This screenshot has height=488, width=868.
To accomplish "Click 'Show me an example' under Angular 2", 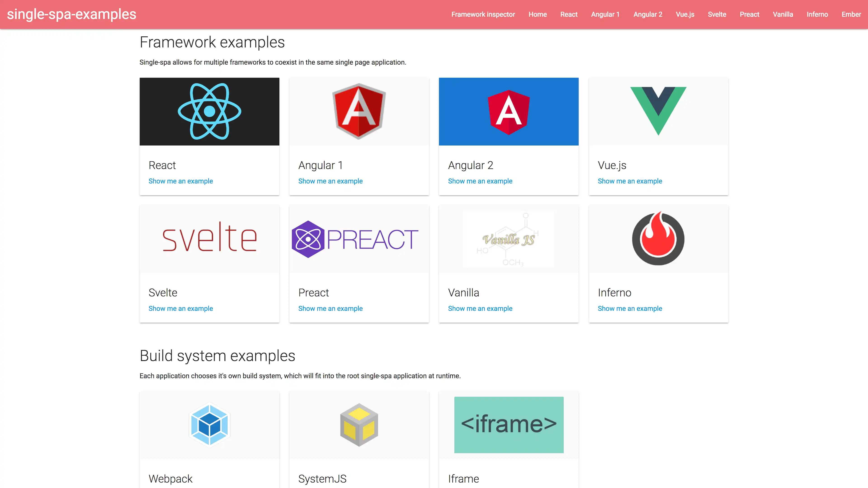I will [480, 181].
